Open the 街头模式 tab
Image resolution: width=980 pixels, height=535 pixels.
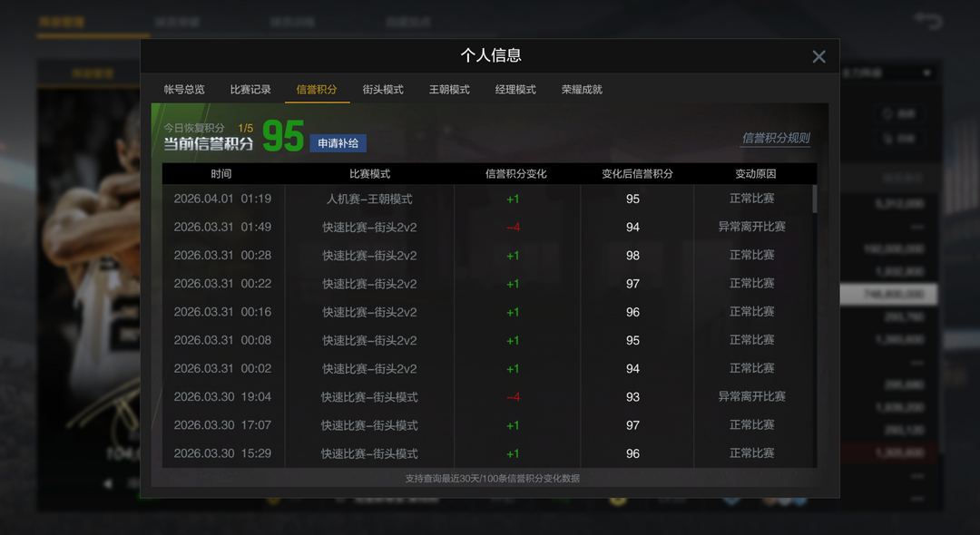(385, 89)
